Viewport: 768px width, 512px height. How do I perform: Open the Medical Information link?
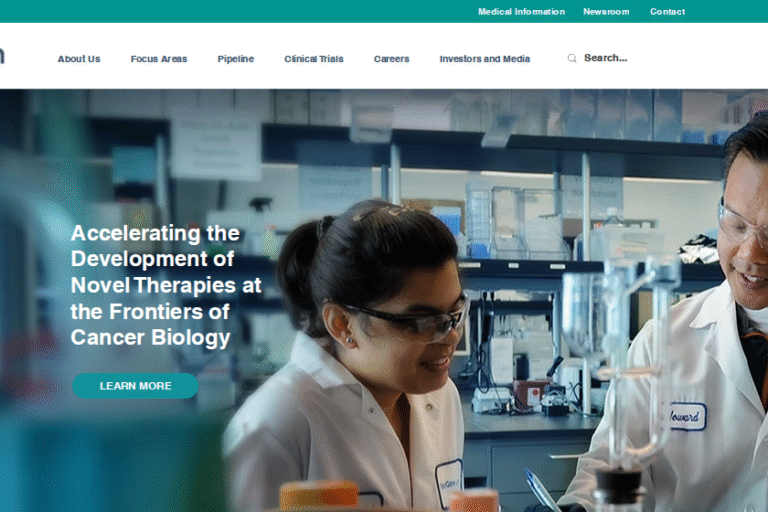pyautogui.click(x=521, y=11)
